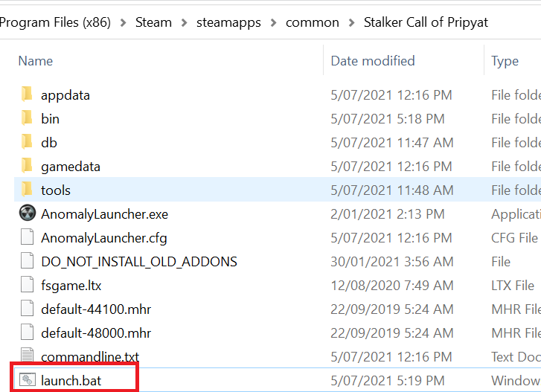Viewport: 541px width, 392px height.
Task: Select the default-44100.mhr file
Action: click(x=96, y=309)
